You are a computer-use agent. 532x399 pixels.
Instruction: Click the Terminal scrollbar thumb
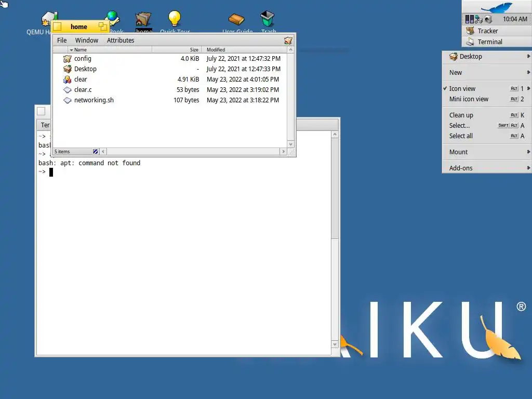click(335, 188)
